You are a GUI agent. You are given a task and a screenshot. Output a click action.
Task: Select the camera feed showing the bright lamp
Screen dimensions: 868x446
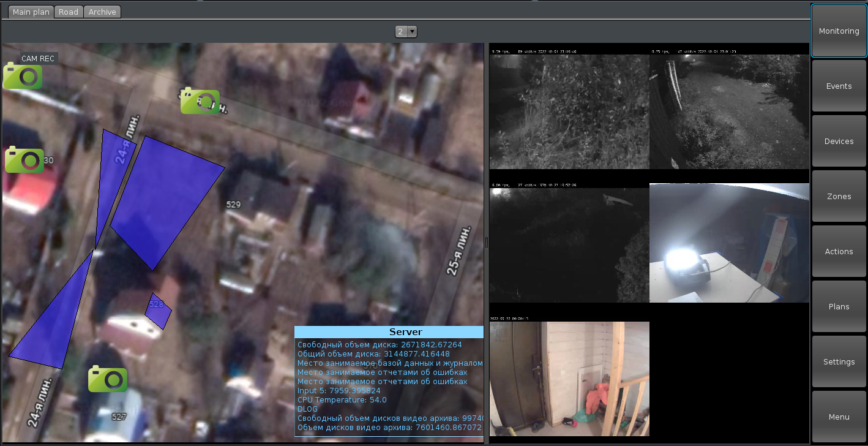tap(729, 243)
